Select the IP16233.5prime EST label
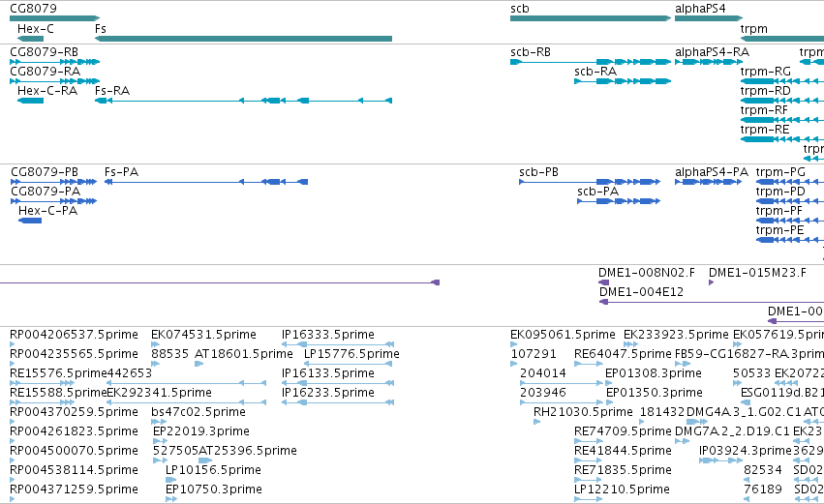Image resolution: width=824 pixels, height=504 pixels. click(x=328, y=393)
